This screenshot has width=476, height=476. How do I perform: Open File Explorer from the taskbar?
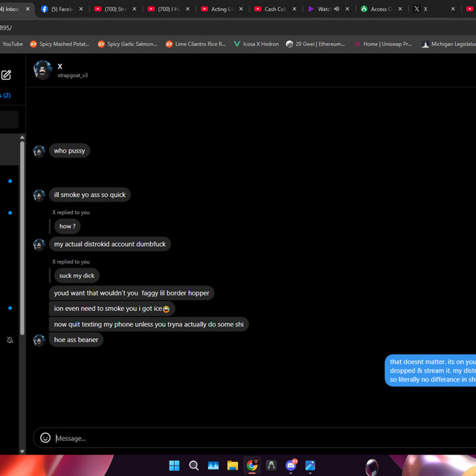tap(233, 466)
